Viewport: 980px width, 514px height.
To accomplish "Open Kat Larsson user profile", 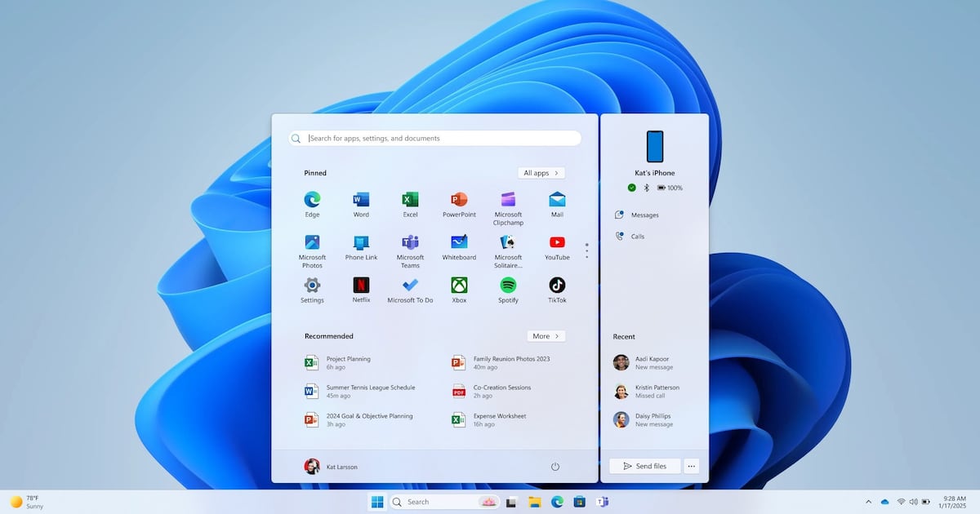I will (x=331, y=467).
